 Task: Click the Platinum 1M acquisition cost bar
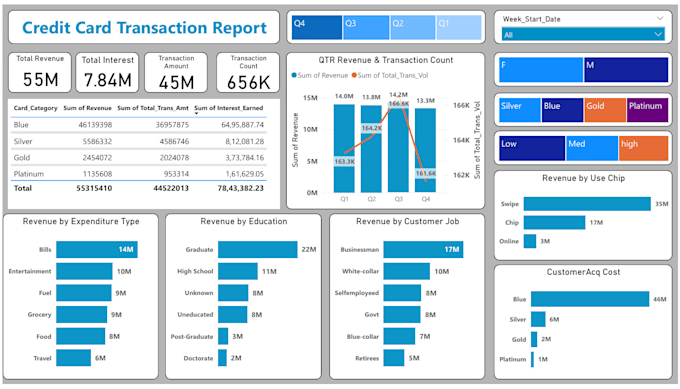[533, 359]
